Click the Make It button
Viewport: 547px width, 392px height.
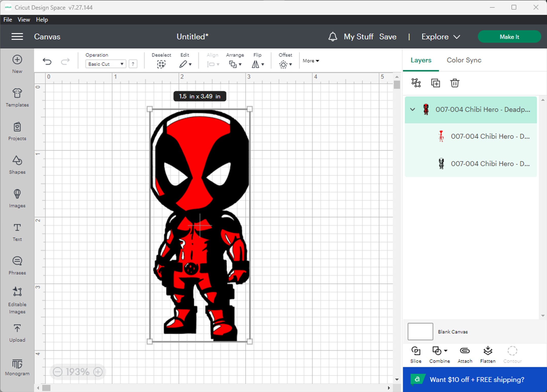(509, 36)
